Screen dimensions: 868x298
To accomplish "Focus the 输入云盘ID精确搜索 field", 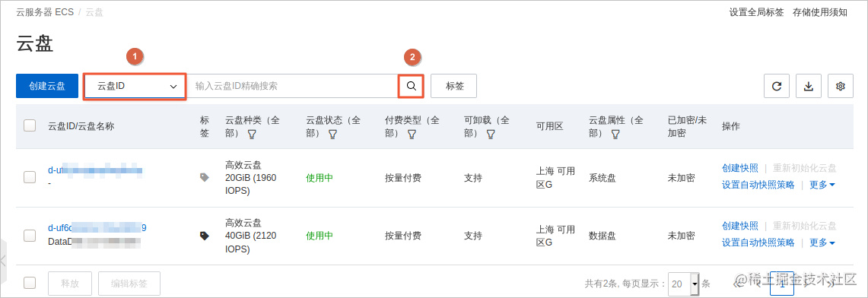I will (x=292, y=86).
